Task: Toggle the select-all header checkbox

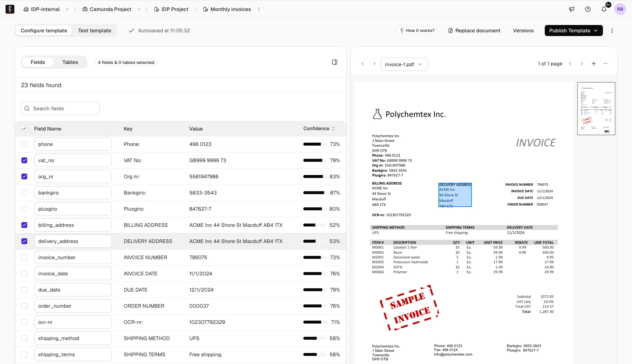Action: tap(24, 129)
